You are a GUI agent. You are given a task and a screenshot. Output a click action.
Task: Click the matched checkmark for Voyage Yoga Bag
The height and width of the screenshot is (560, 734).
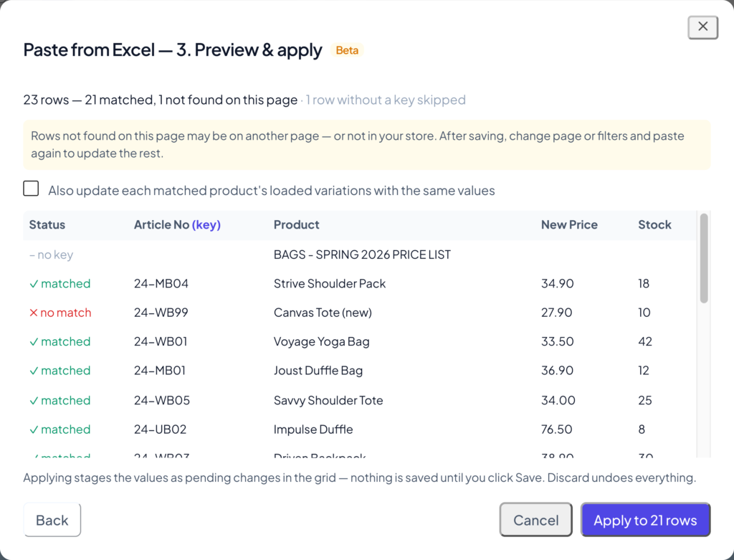point(34,342)
